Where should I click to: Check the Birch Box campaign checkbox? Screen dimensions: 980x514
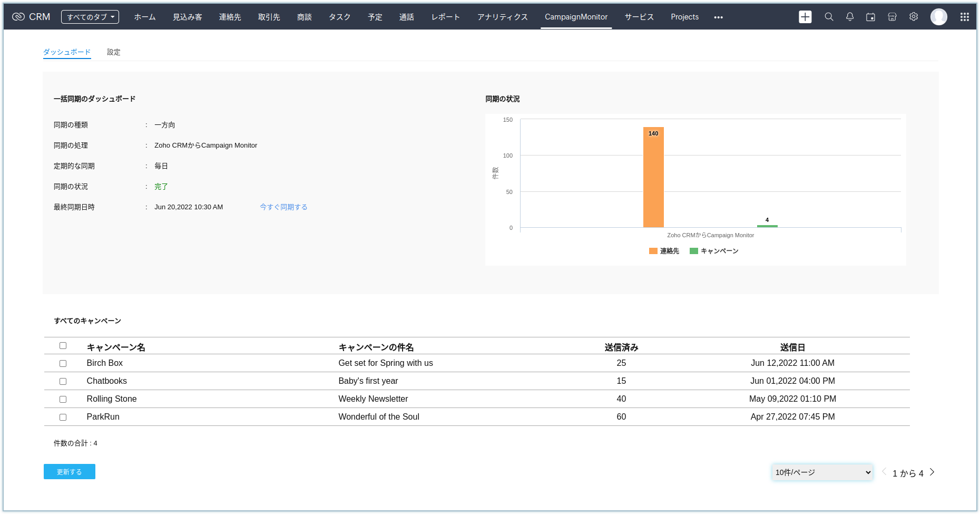tap(63, 363)
